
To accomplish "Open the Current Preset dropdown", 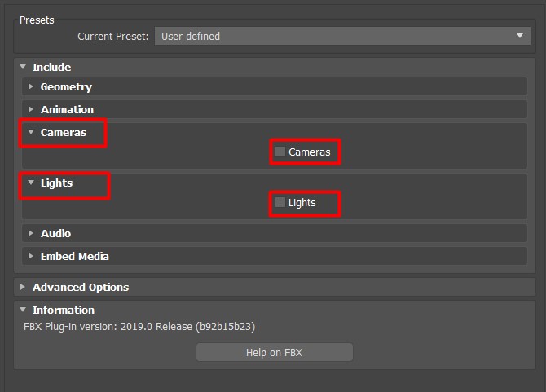I will pyautogui.click(x=342, y=36).
